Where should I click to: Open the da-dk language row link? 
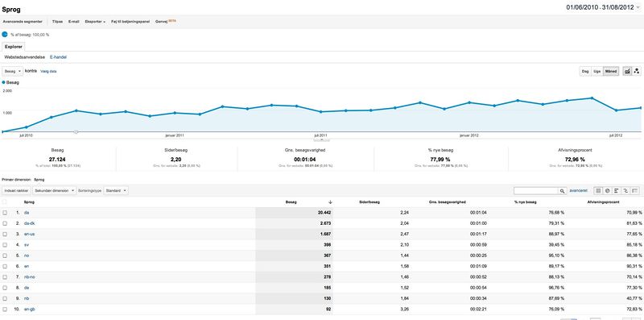point(29,223)
